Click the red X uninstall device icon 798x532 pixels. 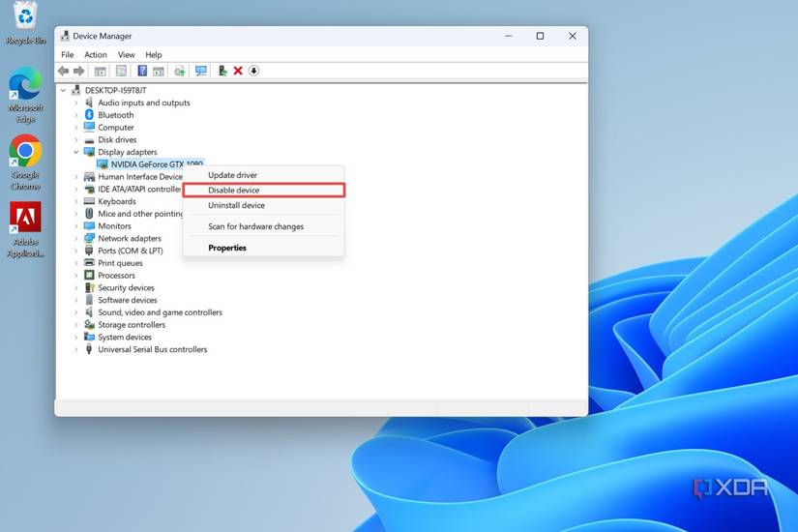(x=238, y=71)
